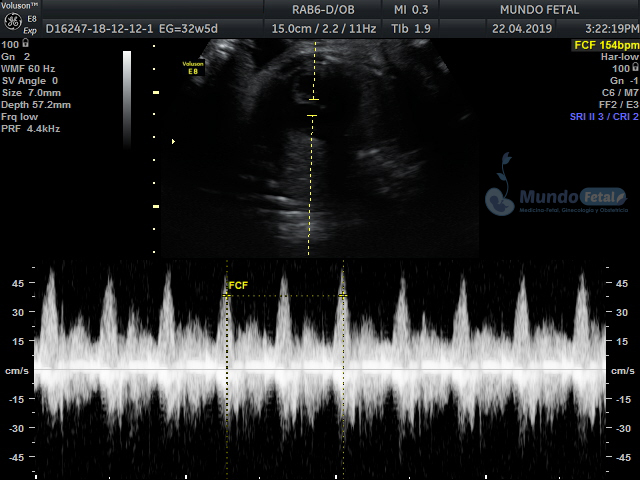Click the left FCF caliper cross marker

pos(227,295)
